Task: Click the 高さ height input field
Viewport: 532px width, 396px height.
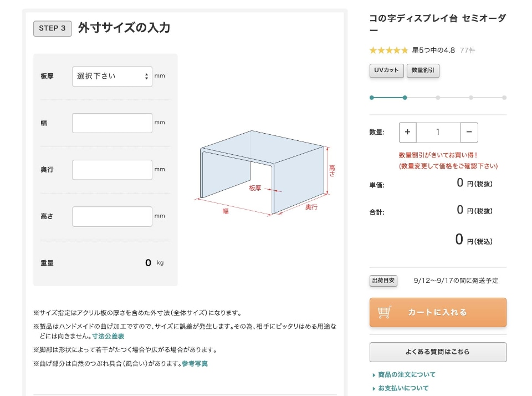Action: point(112,216)
